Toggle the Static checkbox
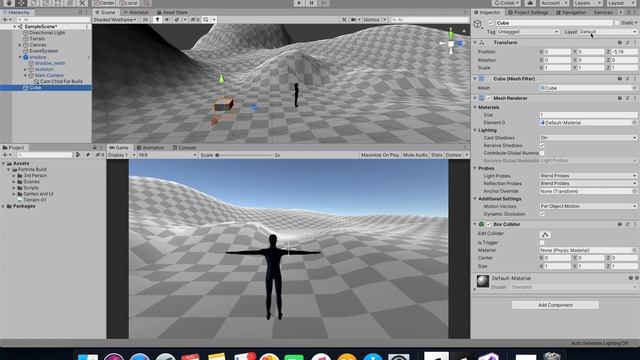The width and height of the screenshot is (640, 360). click(617, 23)
